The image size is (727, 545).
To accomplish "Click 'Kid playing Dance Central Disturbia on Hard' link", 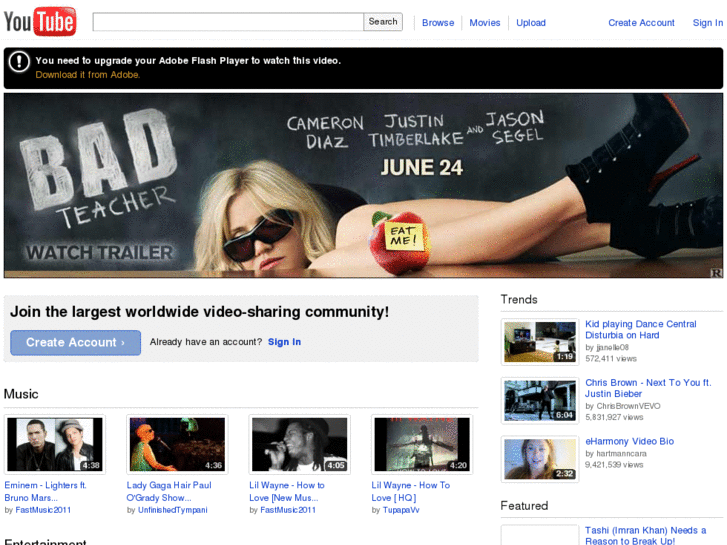I will pos(640,330).
